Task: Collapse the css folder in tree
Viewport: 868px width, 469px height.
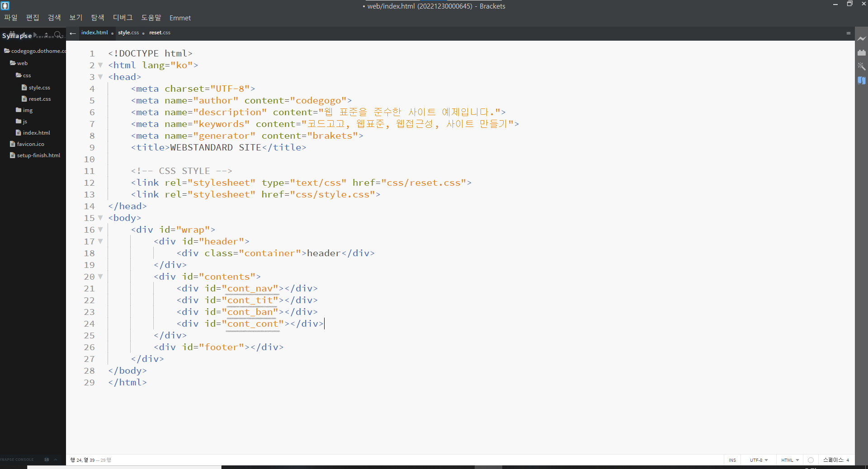Action: [x=23, y=75]
